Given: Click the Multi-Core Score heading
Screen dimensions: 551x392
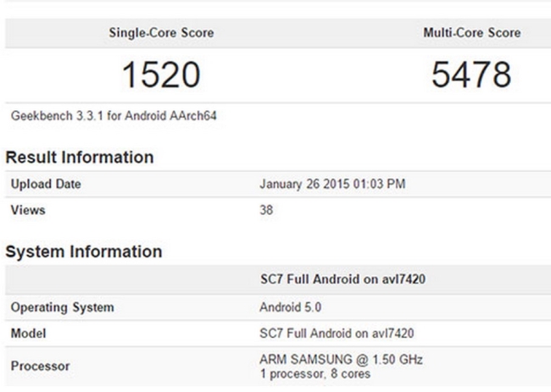Looking at the screenshot, I should [x=471, y=33].
